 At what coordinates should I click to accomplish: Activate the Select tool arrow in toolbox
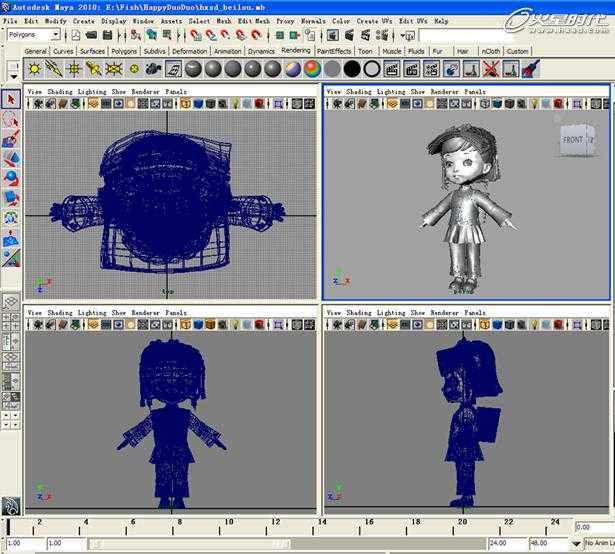pyautogui.click(x=11, y=100)
